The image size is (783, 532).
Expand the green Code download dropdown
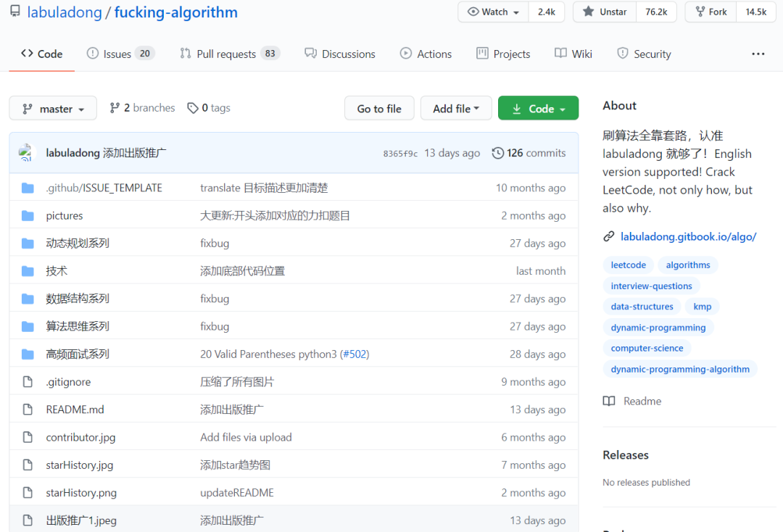coord(538,108)
